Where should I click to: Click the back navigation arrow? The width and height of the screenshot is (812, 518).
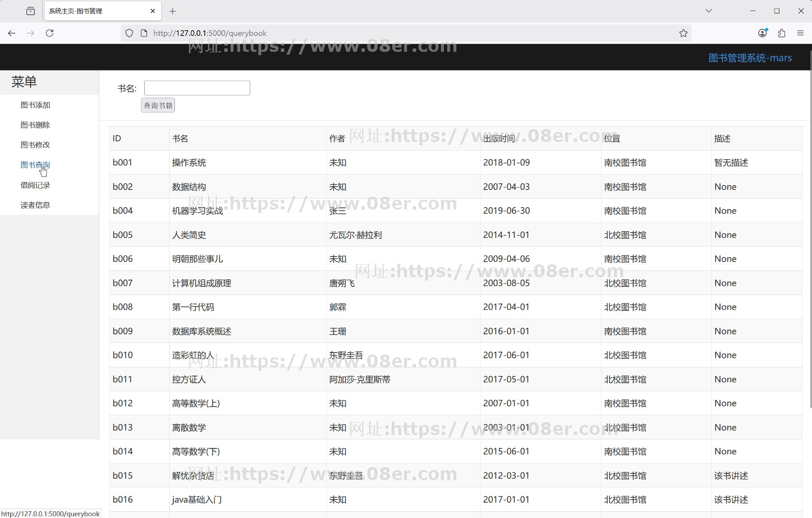point(12,33)
